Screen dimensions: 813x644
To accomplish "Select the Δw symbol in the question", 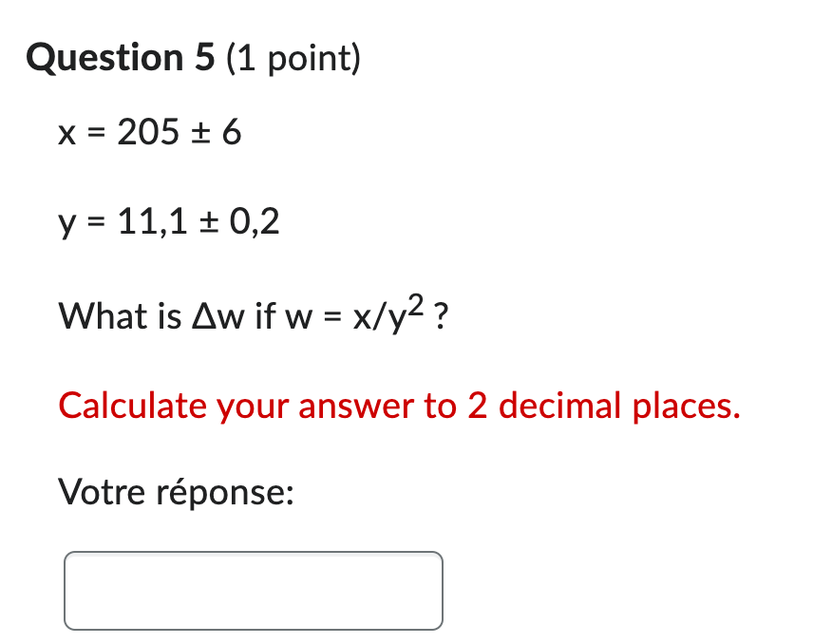I will 218,316.
